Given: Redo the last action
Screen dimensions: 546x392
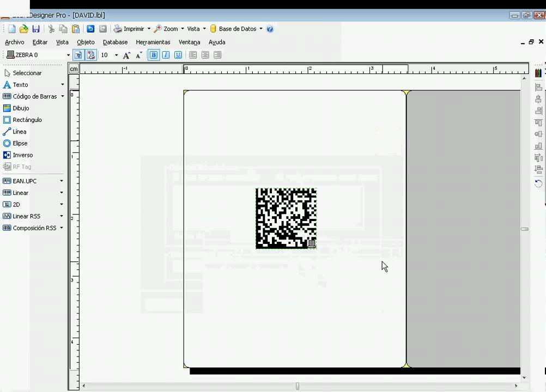Looking at the screenshot, I should point(103,29).
